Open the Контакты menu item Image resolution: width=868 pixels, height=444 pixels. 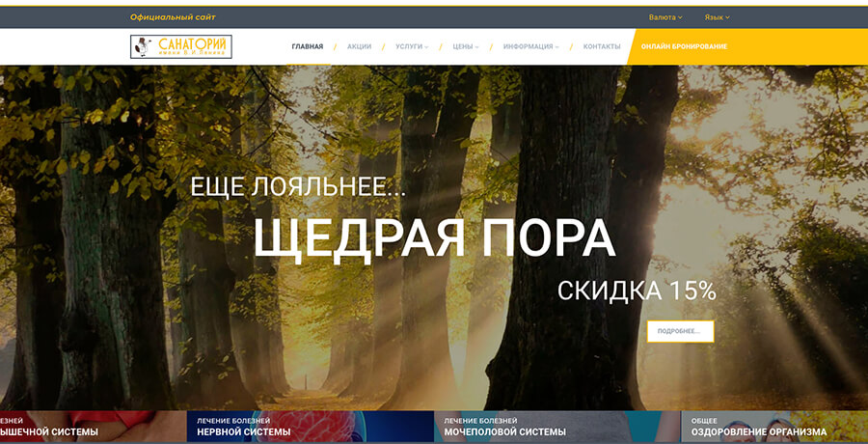(x=602, y=46)
